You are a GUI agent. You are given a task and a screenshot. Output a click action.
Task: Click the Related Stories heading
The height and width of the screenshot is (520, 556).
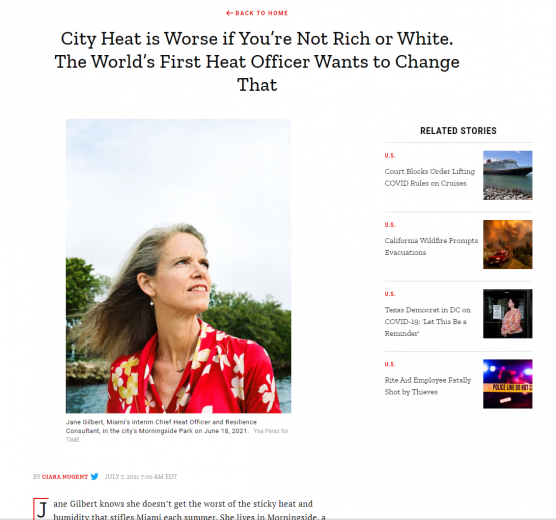[x=458, y=131]
